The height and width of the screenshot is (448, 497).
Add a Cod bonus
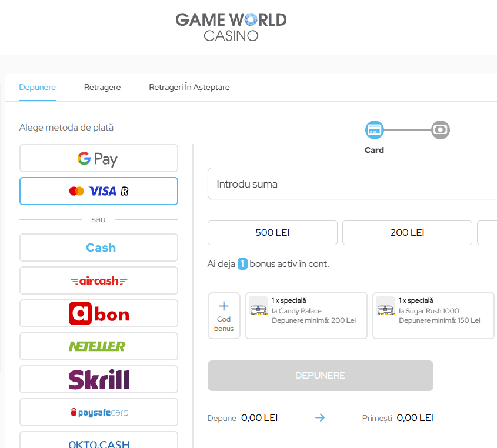224,316
